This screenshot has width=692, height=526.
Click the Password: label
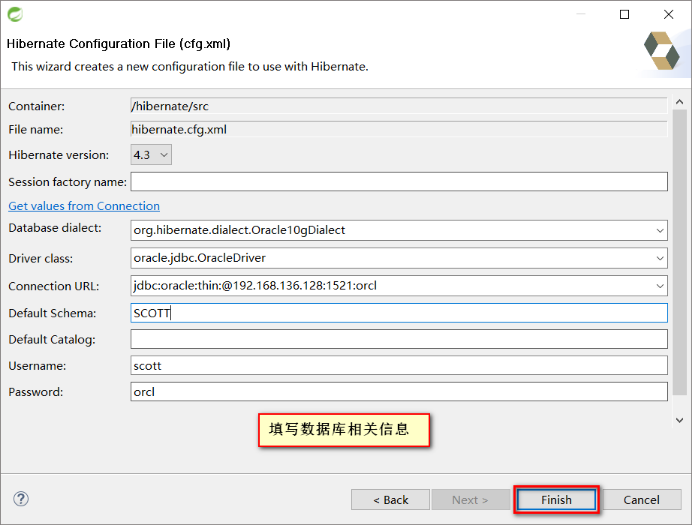(x=36, y=392)
